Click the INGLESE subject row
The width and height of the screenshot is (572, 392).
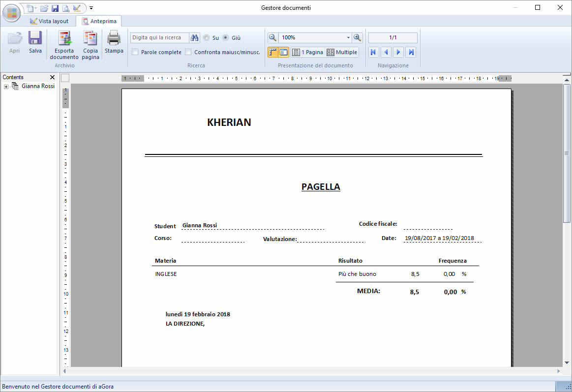[166, 274]
